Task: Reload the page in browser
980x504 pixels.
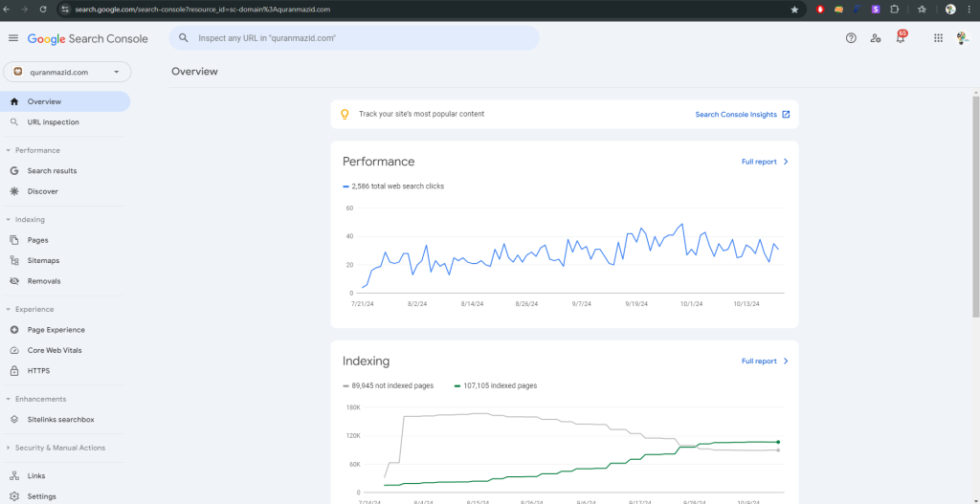Action: click(43, 9)
